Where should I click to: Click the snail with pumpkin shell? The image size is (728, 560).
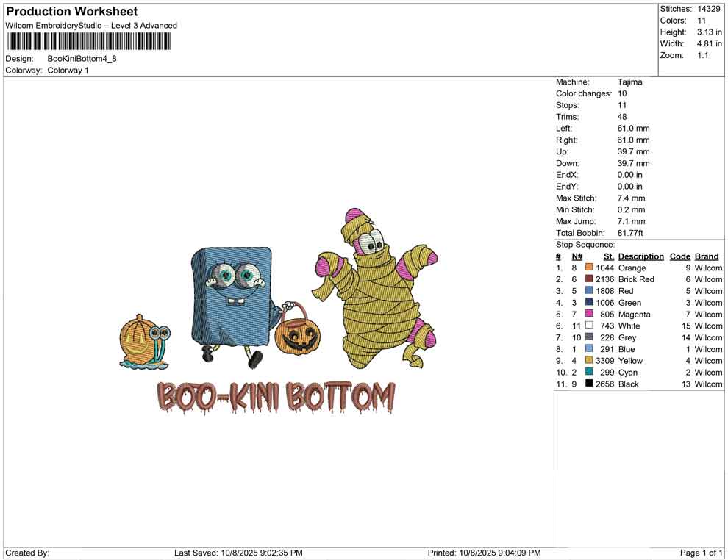(x=144, y=343)
